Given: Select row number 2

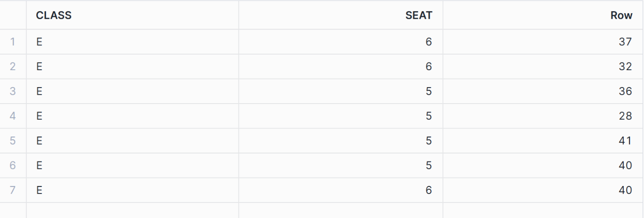Looking at the screenshot, I should [x=13, y=66].
